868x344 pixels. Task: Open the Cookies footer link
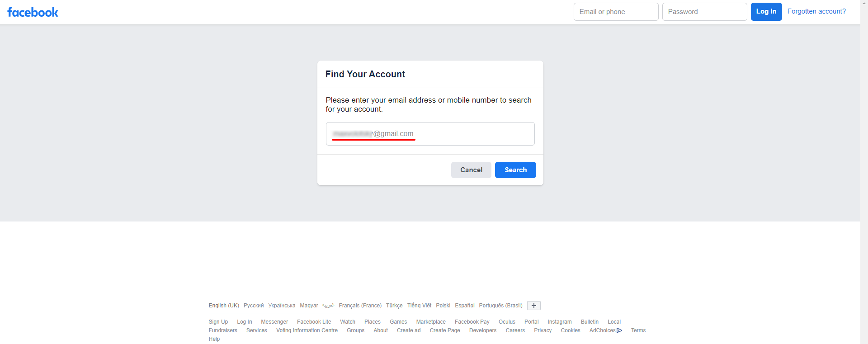click(571, 330)
